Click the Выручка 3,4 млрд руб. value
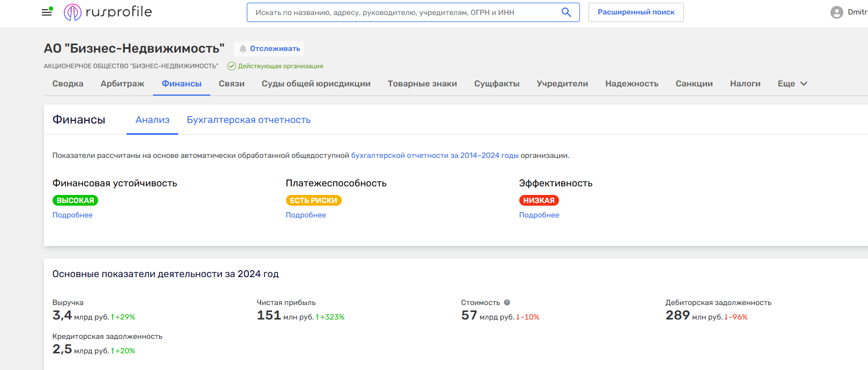The width and height of the screenshot is (868, 370). tap(80, 316)
